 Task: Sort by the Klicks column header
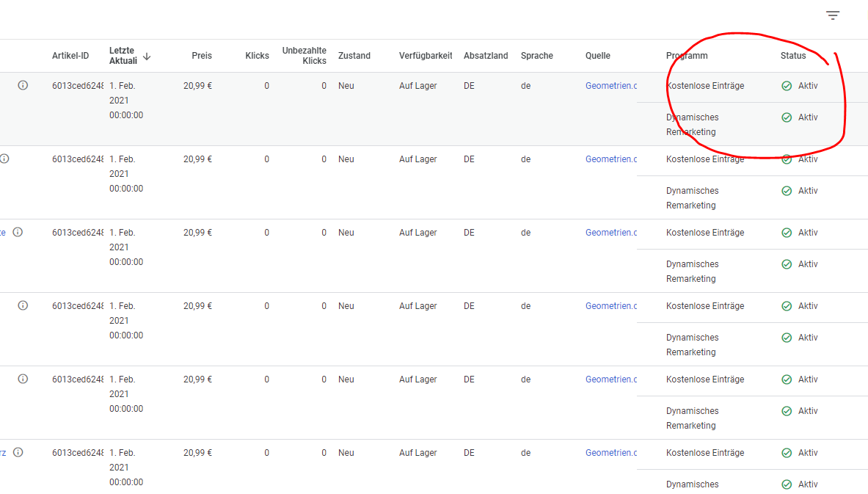pos(257,56)
